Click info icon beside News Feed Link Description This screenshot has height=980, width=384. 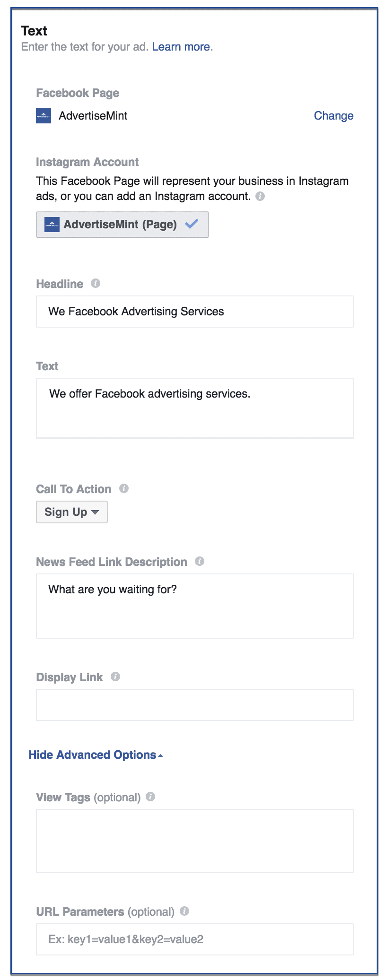(x=200, y=561)
